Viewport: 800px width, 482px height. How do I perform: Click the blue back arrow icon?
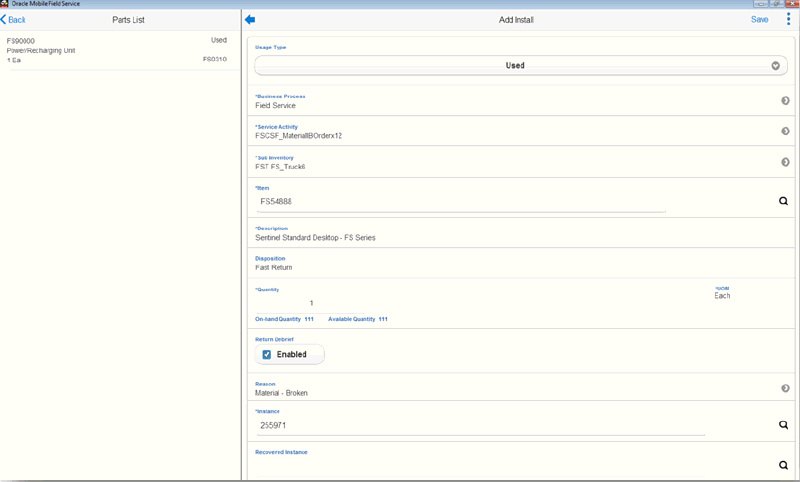(x=249, y=20)
